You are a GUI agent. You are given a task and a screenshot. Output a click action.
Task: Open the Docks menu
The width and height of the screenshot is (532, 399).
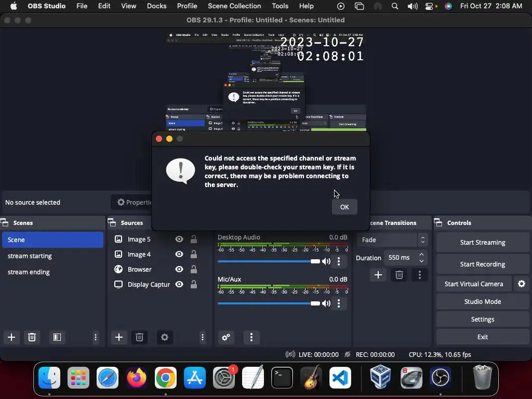click(x=157, y=6)
